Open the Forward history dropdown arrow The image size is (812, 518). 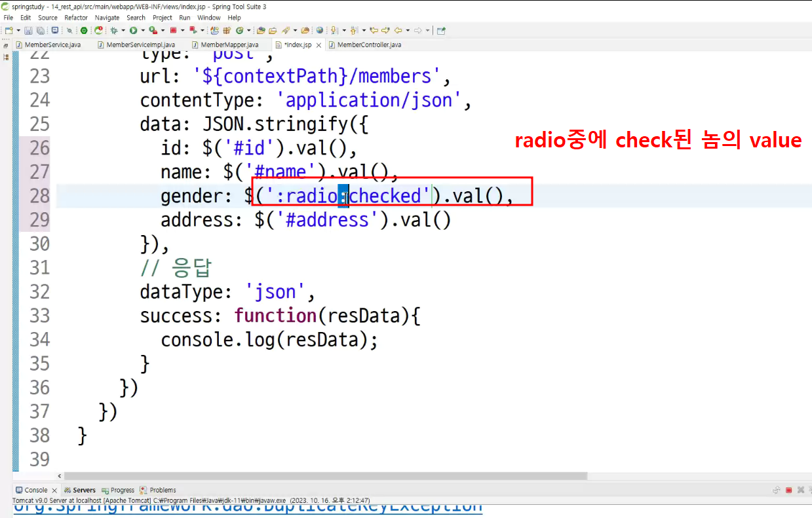pos(427,30)
